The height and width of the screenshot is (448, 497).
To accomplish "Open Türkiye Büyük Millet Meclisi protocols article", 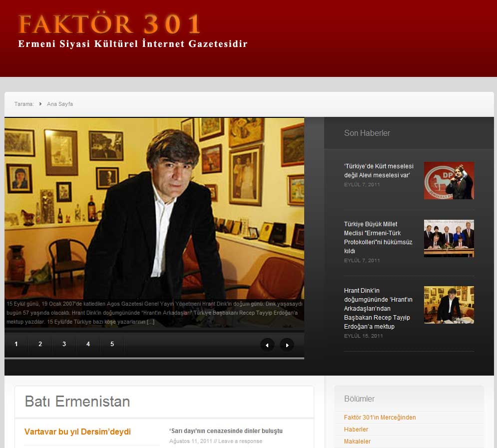I will point(378,237).
